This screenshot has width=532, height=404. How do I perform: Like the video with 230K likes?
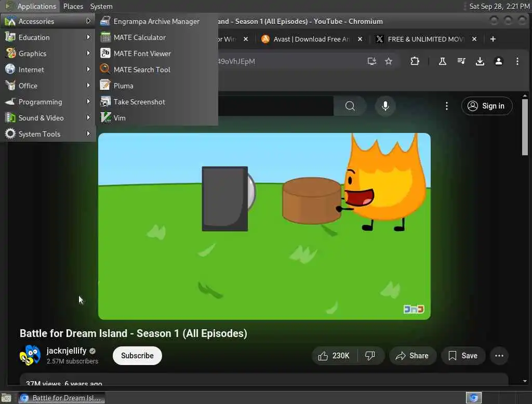pos(334,356)
